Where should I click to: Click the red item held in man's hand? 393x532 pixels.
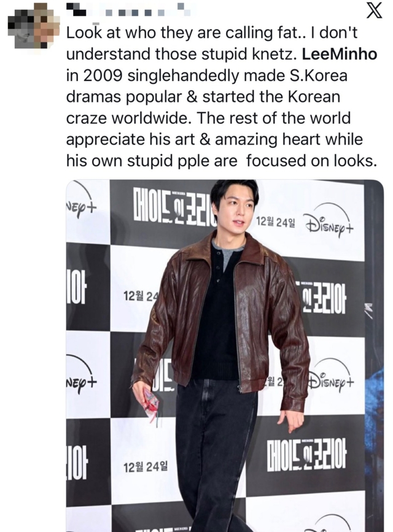point(152,405)
